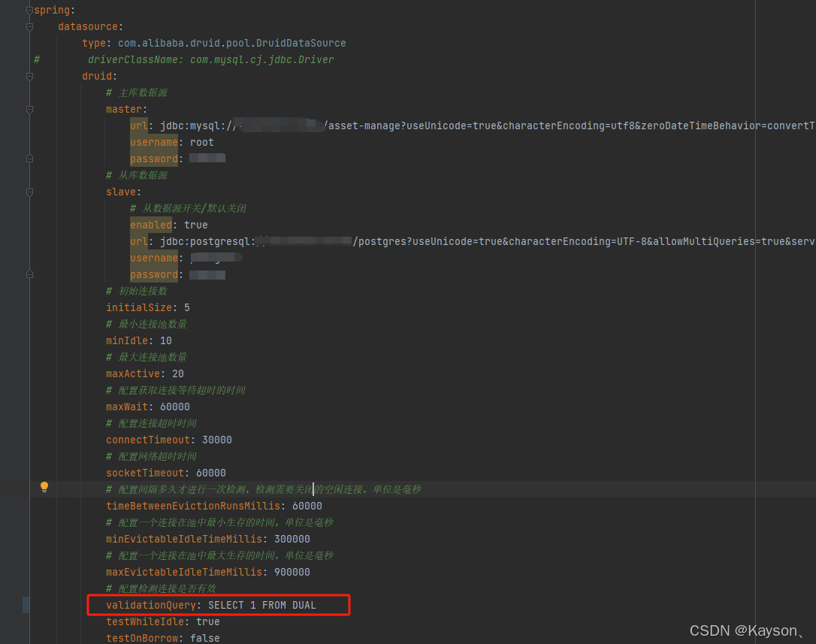The width and height of the screenshot is (816, 644).
Task: Click the fold-end marker below the master password
Action: click(29, 159)
